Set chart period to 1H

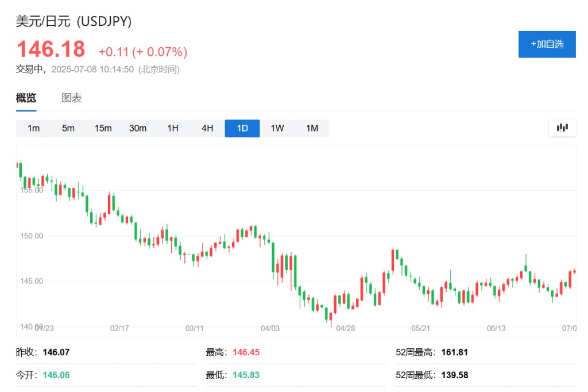[173, 128]
